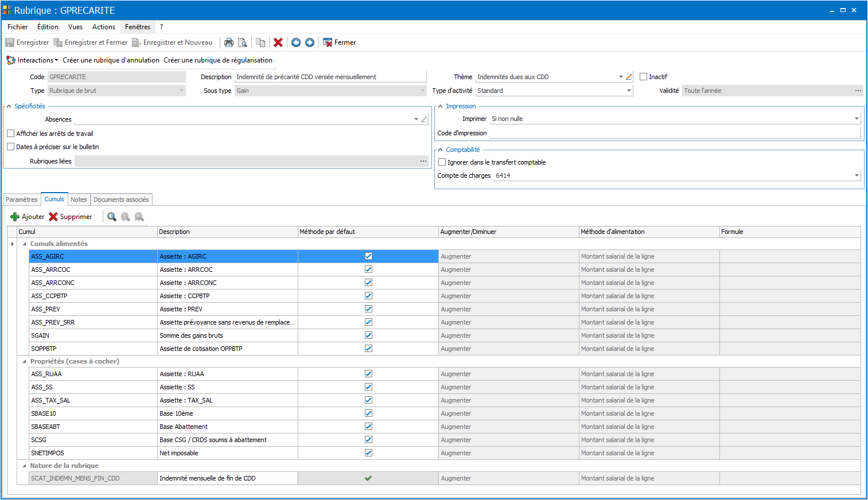Click the Code d'impression input field
868x500 pixels.
(675, 133)
